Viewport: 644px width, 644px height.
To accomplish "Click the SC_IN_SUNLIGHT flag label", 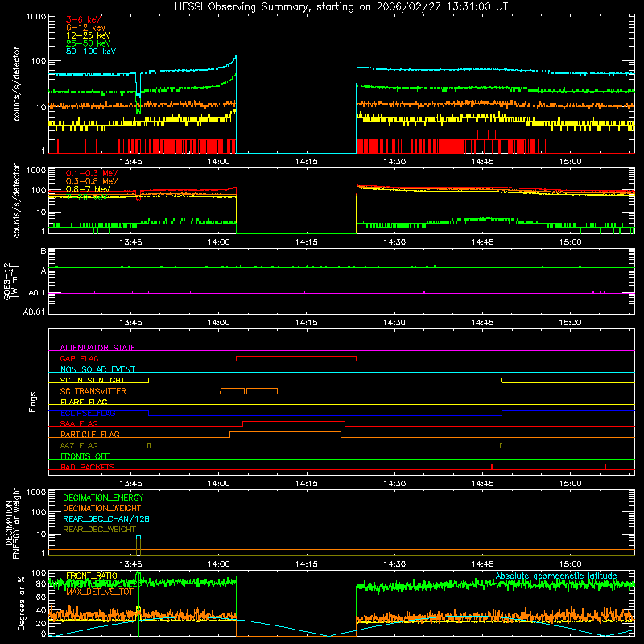I will pyautogui.click(x=93, y=380).
